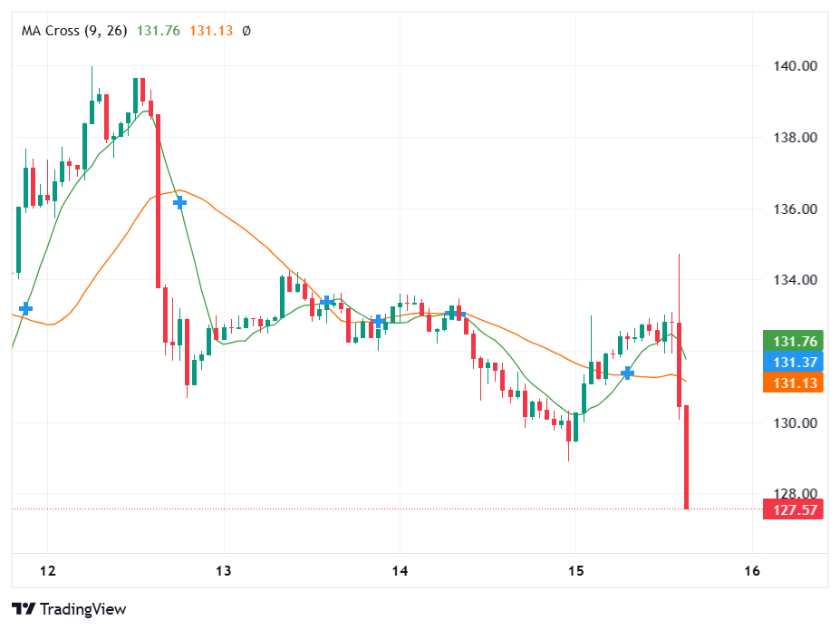840x630 pixels.
Task: Click date label 14 on the time axis
Action: click(400, 570)
